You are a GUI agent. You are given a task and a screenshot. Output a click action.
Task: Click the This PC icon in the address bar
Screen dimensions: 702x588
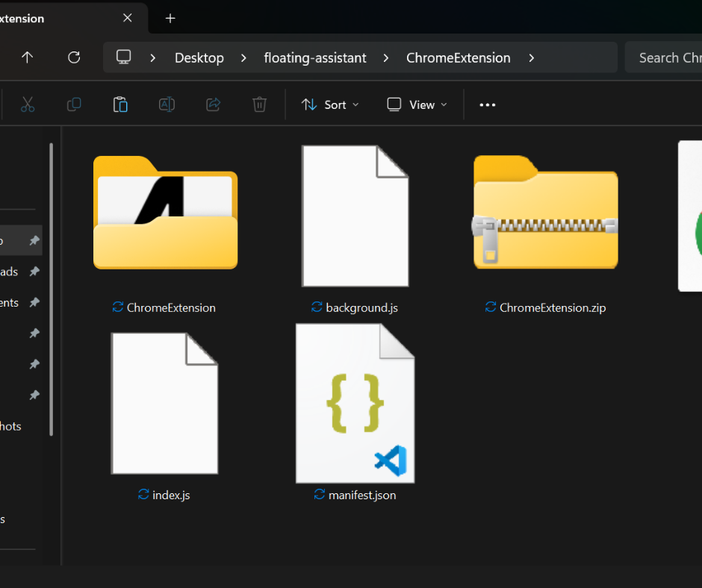tap(124, 57)
